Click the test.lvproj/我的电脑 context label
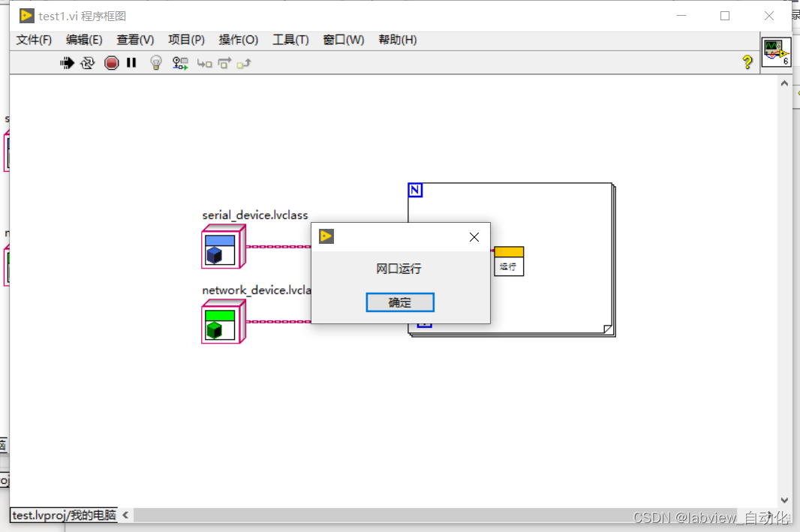The width and height of the screenshot is (800, 532). point(64,515)
